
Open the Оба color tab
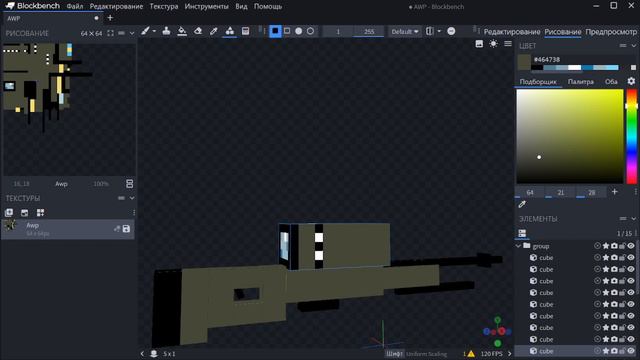(611, 82)
